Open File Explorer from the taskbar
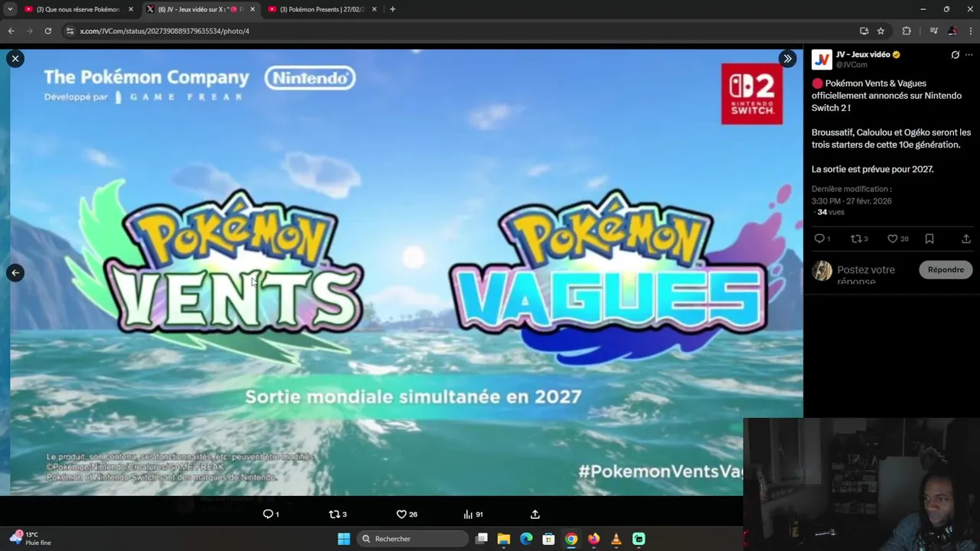 pos(504,539)
